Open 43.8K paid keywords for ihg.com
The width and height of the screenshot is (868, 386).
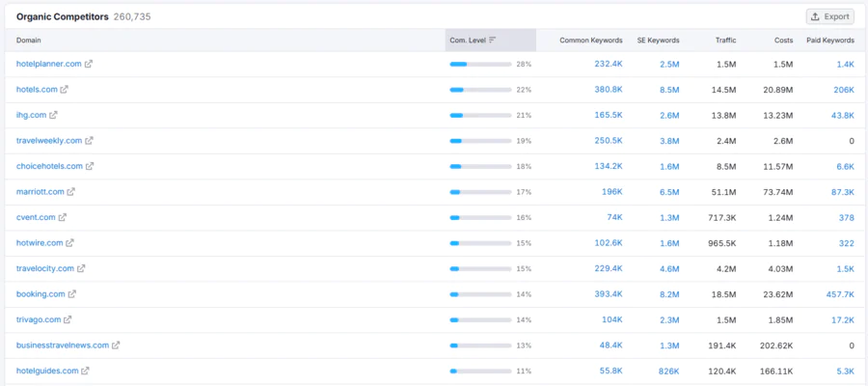(843, 115)
